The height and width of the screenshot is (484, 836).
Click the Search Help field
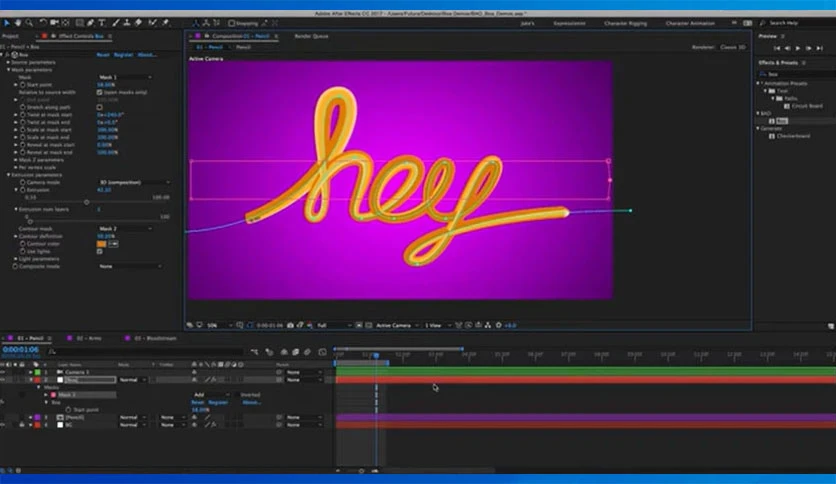[798, 23]
